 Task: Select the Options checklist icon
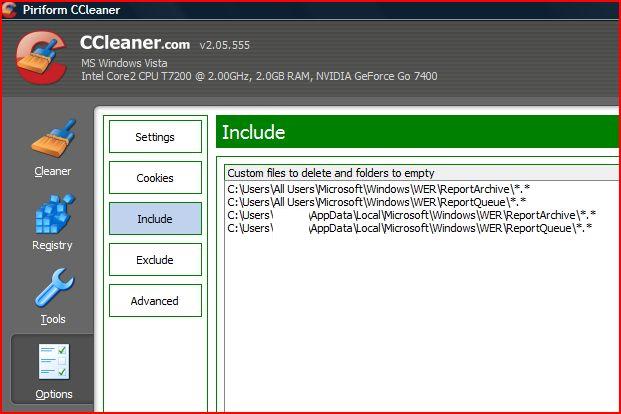pos(54,362)
